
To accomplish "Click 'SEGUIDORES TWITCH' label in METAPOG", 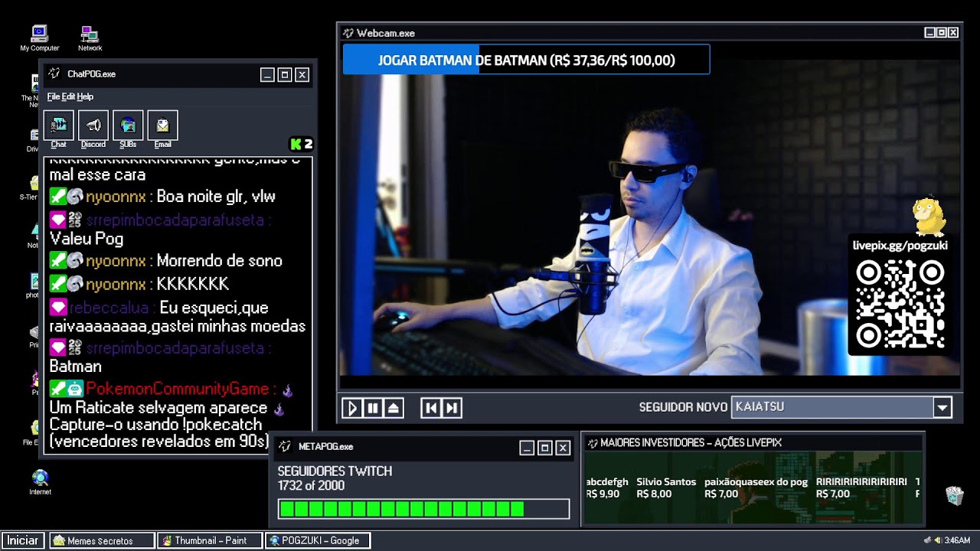I will 335,471.
